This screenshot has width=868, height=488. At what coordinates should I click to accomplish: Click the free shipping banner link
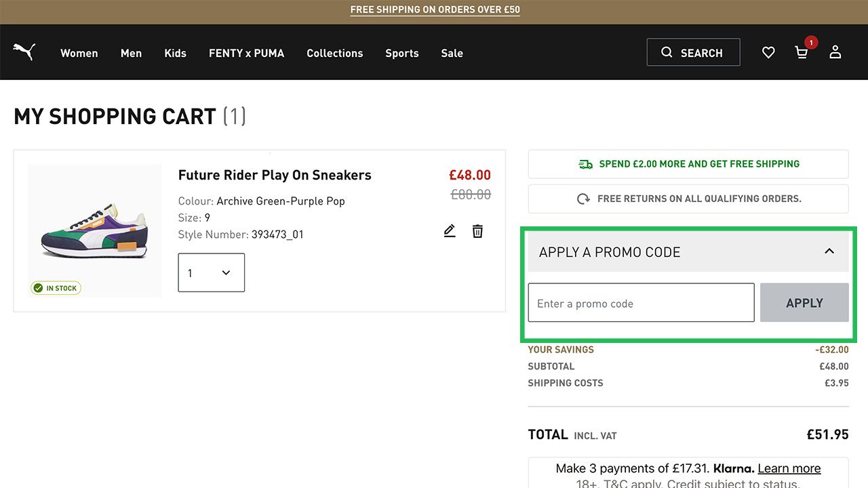435,10
